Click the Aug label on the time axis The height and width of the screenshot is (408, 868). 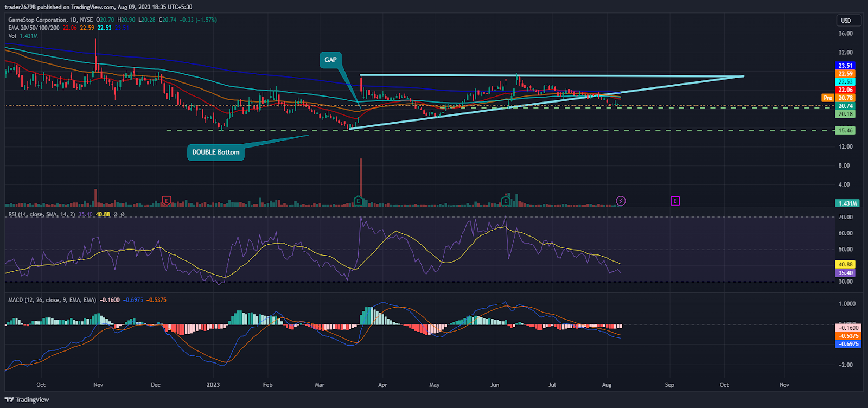click(607, 385)
